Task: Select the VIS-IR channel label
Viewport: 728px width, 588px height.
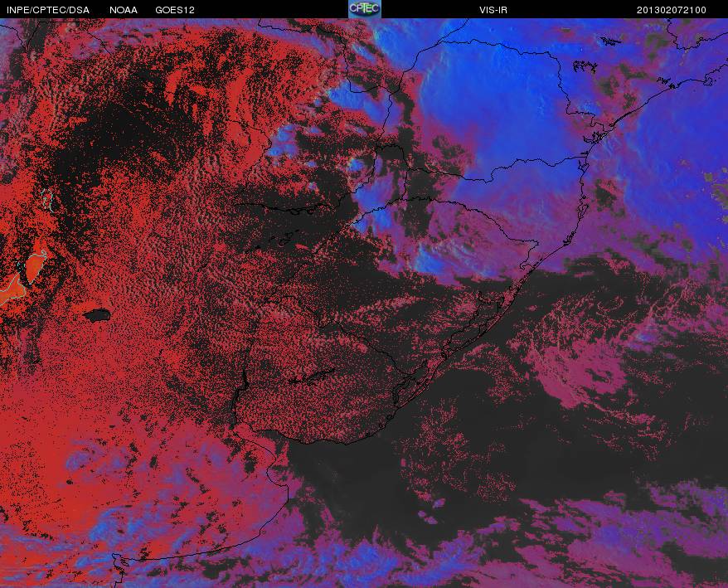Action: point(493,10)
